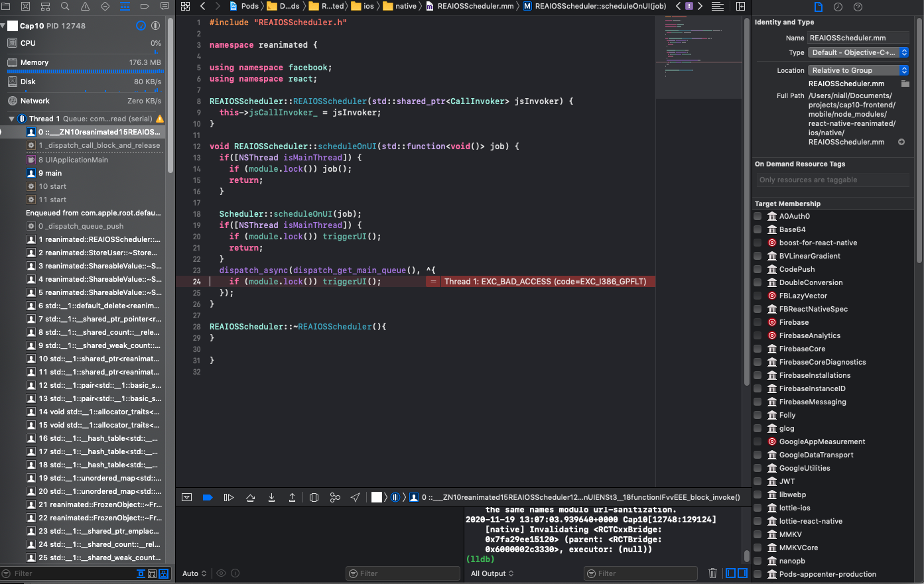Deactivate breakpoints in the debug bar
Image resolution: width=924 pixels, height=584 pixels.
[208, 496]
